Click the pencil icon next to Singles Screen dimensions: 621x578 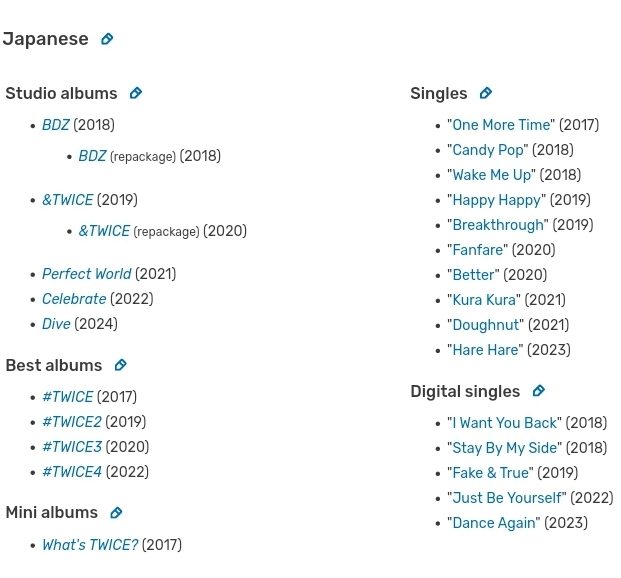click(486, 93)
